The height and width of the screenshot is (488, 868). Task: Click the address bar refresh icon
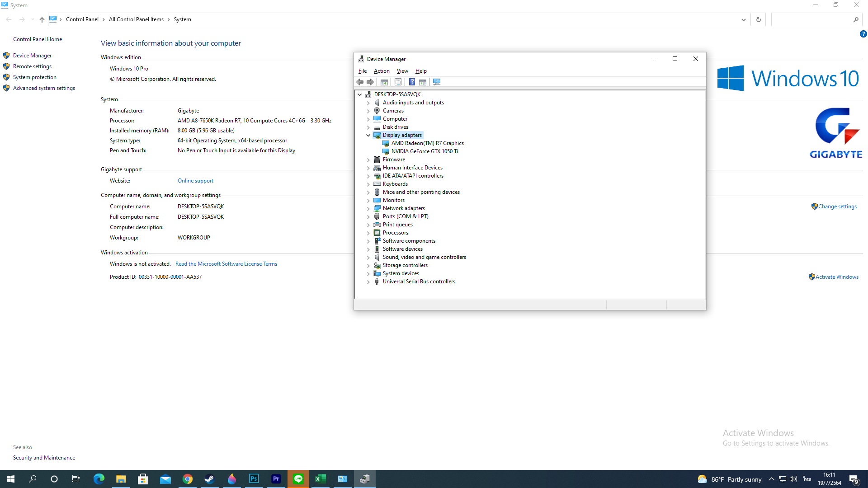pos(758,19)
